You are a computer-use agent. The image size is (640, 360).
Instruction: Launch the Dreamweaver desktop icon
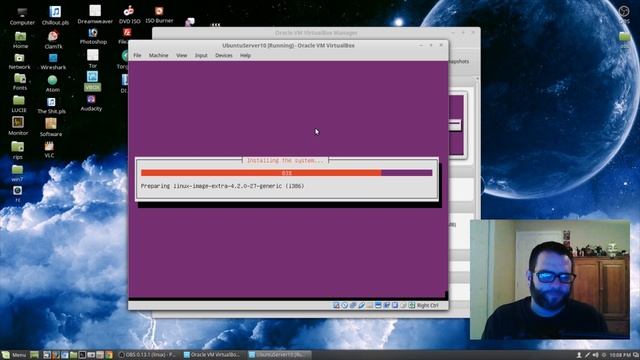pyautogui.click(x=95, y=16)
